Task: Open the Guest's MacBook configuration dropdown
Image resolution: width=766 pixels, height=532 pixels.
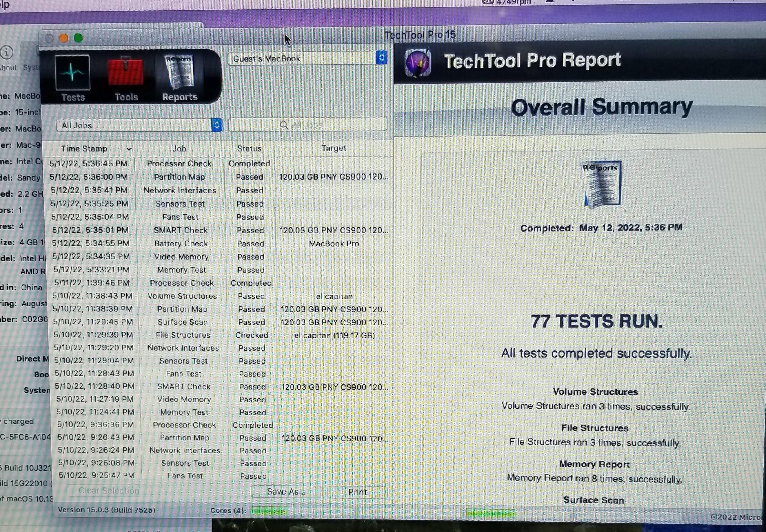Action: pyautogui.click(x=307, y=58)
